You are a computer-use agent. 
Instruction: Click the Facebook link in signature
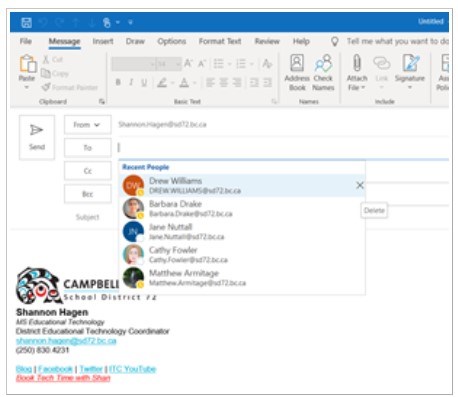click(x=55, y=369)
